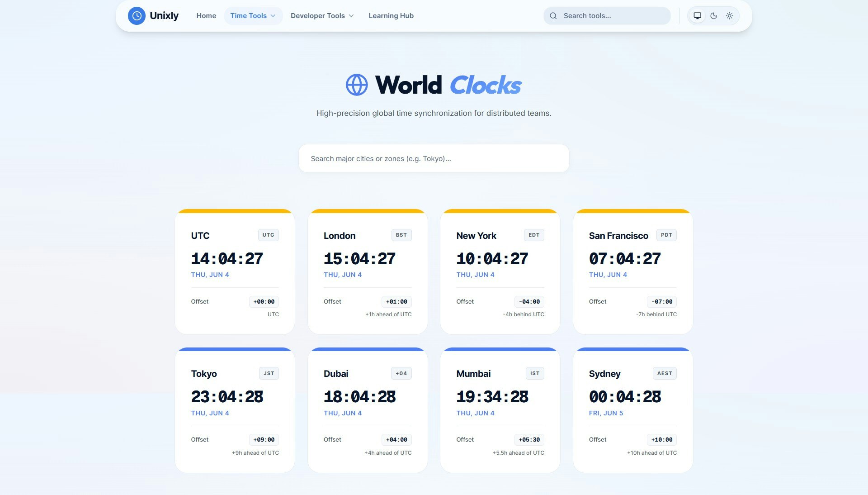Screen dimensions: 868x495
Task: Focus the Search tools field
Action: click(x=607, y=16)
